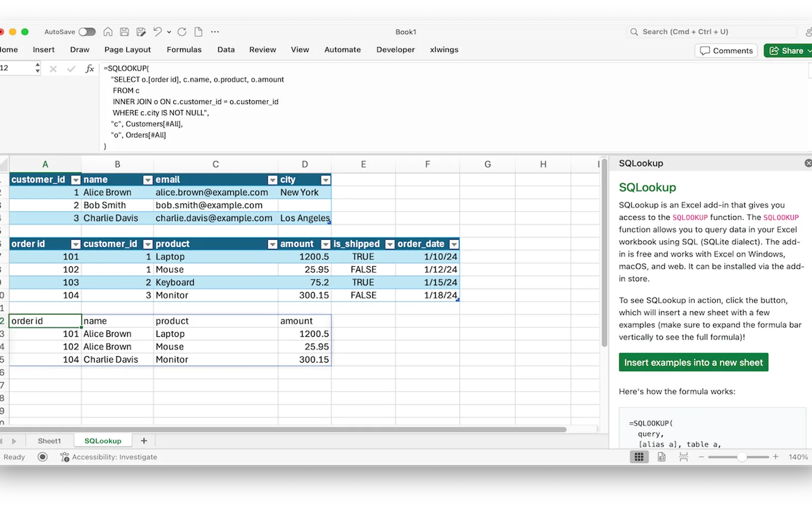The image size is (812, 508).
Task: Open the is_shipped column filter dropdown
Action: click(x=390, y=244)
